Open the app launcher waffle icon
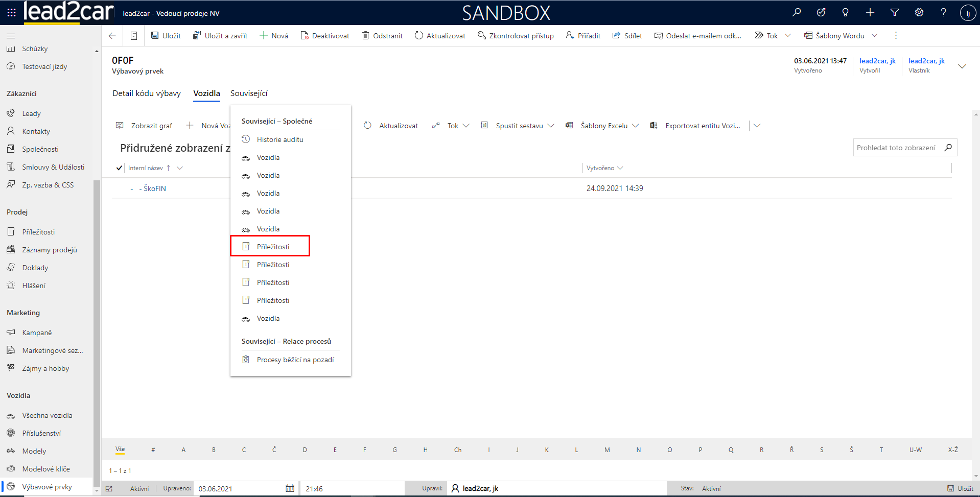 point(11,12)
